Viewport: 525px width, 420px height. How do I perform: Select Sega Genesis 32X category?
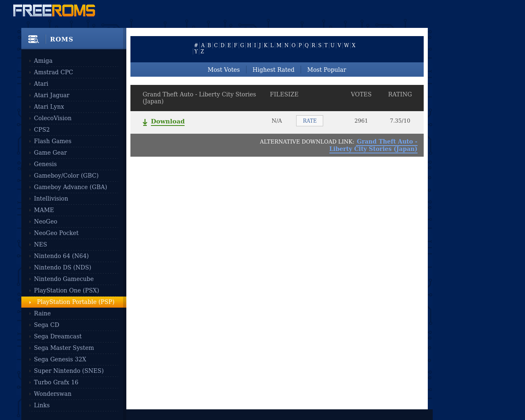coord(60,359)
